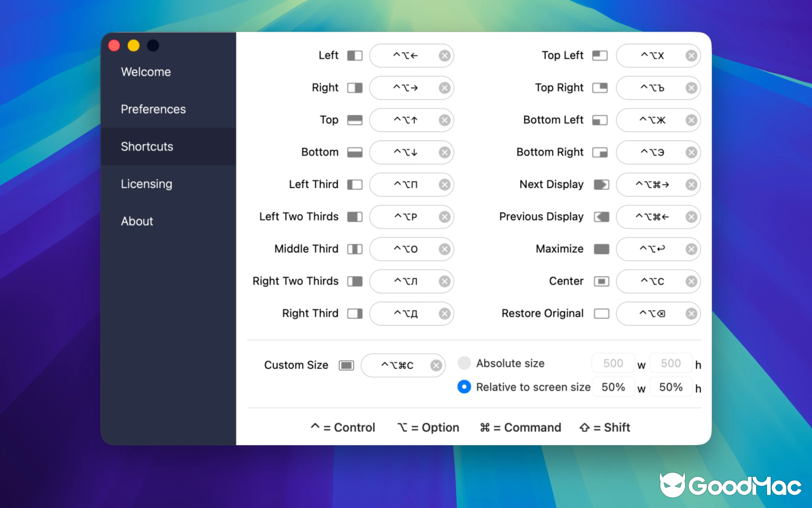Click the Left Two Thirds icon
Screen dimensions: 812x508
pyautogui.click(x=355, y=217)
